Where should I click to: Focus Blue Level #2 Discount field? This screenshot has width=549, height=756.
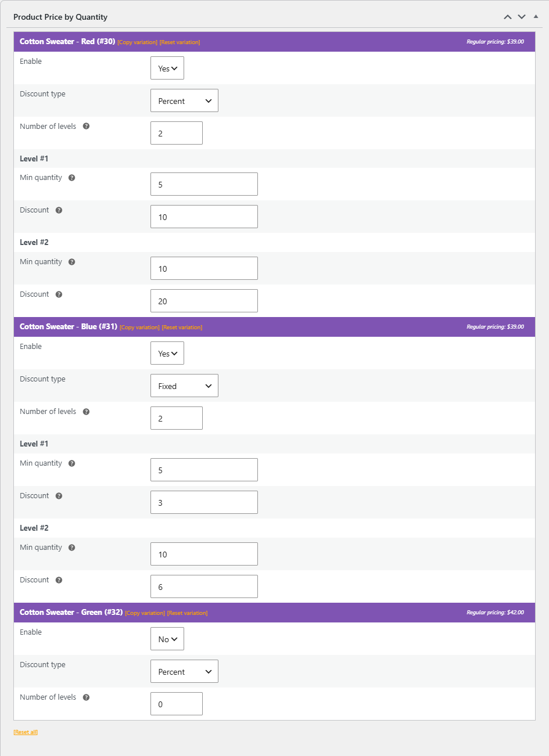coord(204,586)
